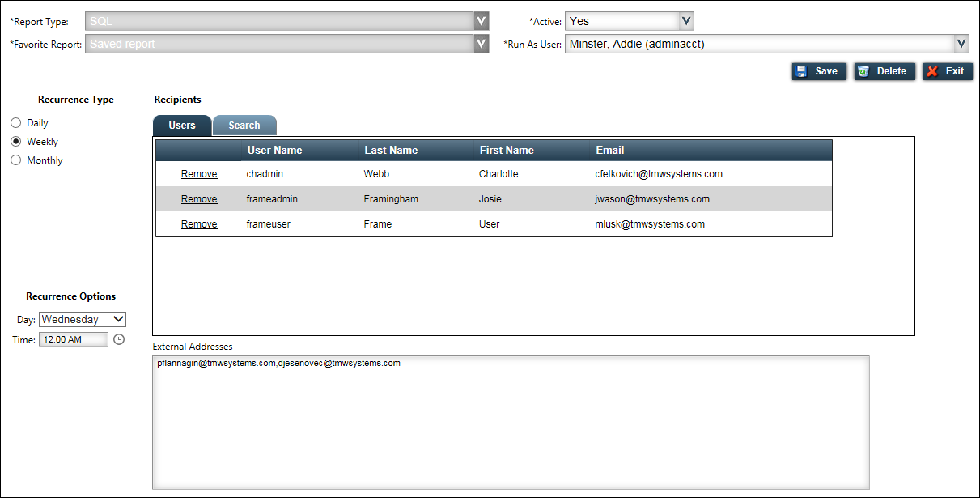Click the jwason@tmwsystems.com email
Image resolution: width=980 pixels, height=498 pixels.
coord(652,199)
